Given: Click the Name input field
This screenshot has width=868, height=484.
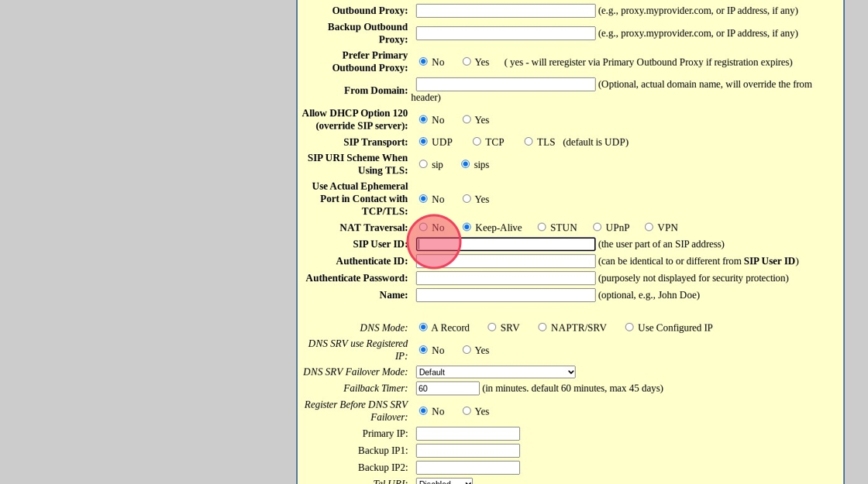Looking at the screenshot, I should point(505,295).
